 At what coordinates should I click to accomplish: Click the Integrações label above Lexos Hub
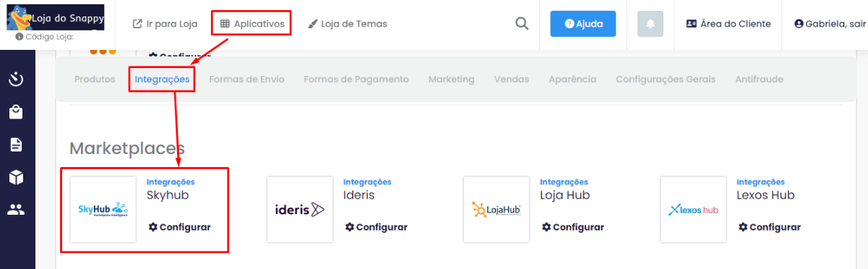[760, 182]
